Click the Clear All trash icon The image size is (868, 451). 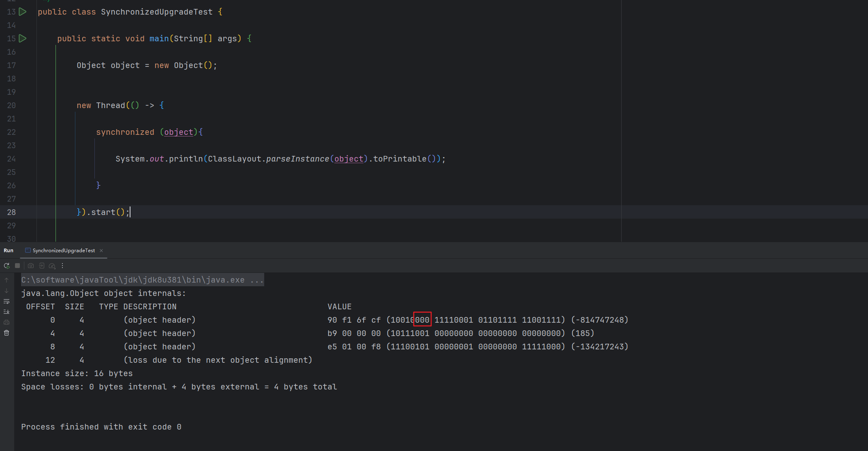[x=6, y=333]
